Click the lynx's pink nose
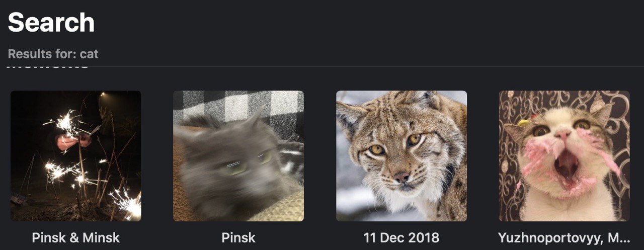Image resolution: width=644 pixels, height=250 pixels. click(401, 177)
